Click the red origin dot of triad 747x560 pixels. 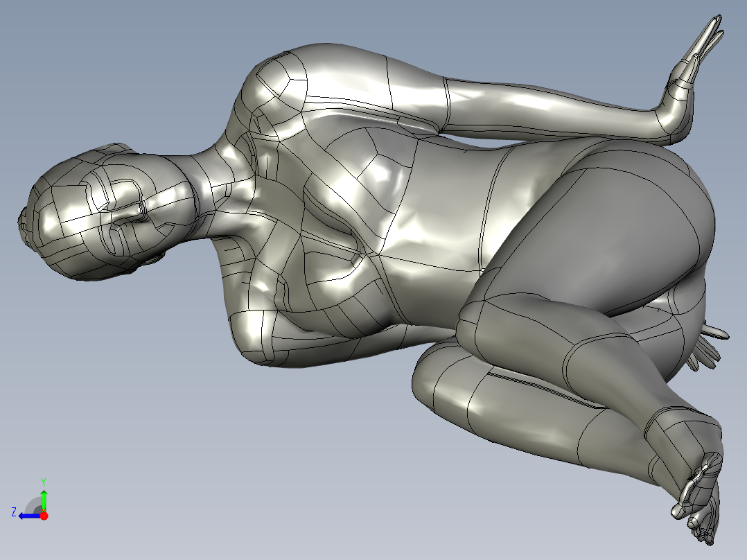point(44,516)
